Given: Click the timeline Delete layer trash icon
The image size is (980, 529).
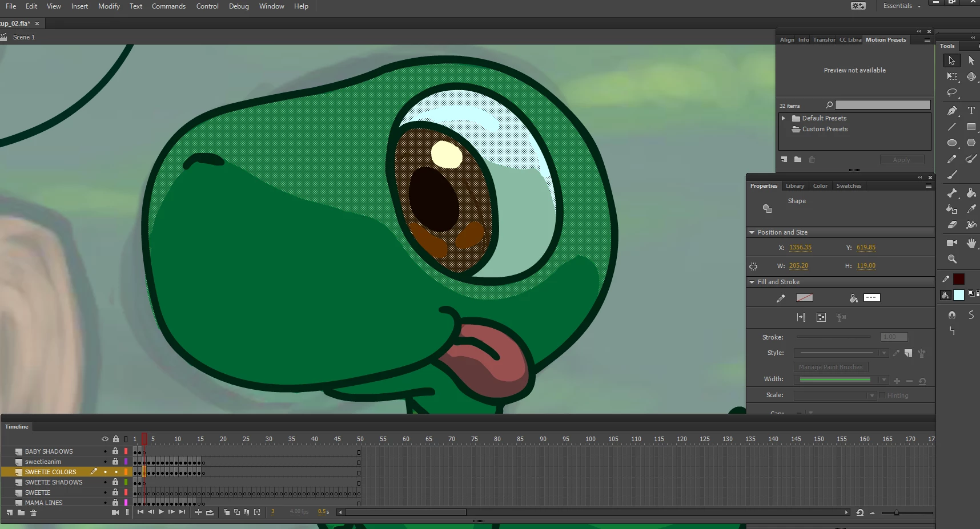Looking at the screenshot, I should coord(33,512).
